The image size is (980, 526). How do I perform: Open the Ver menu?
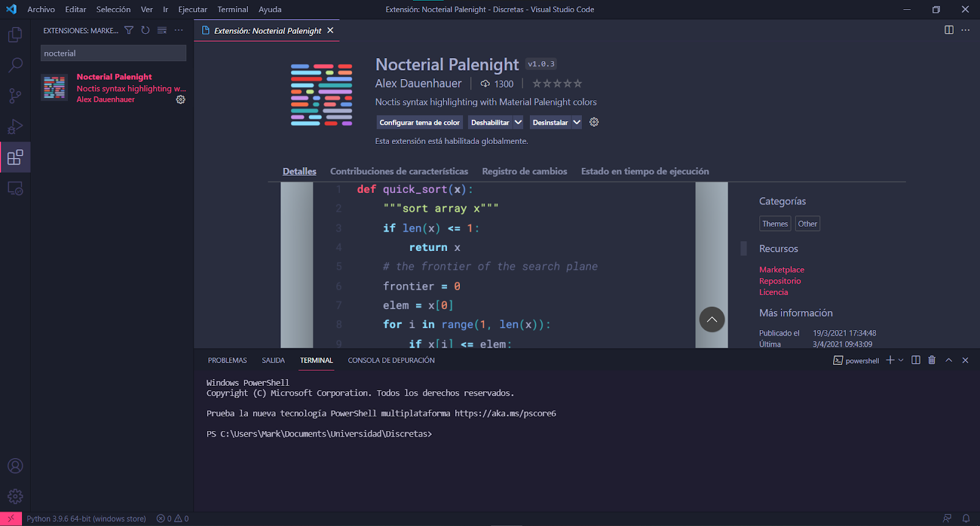(147, 9)
